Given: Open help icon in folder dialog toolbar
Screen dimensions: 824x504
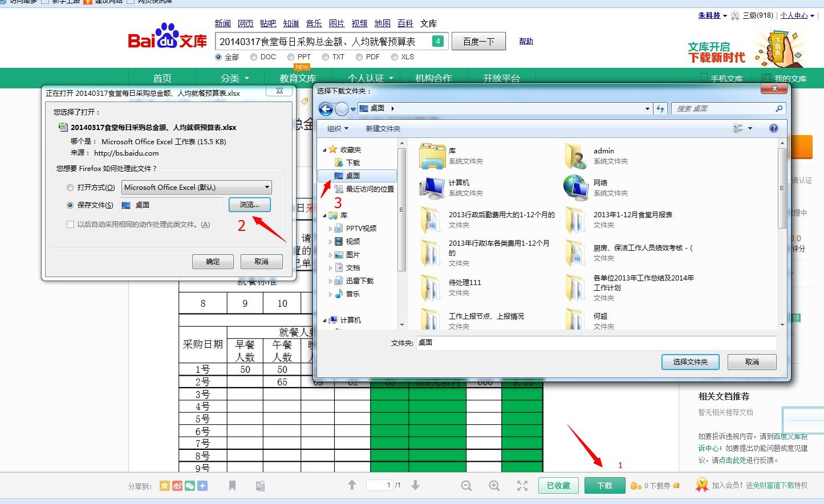Looking at the screenshot, I should pyautogui.click(x=774, y=128).
